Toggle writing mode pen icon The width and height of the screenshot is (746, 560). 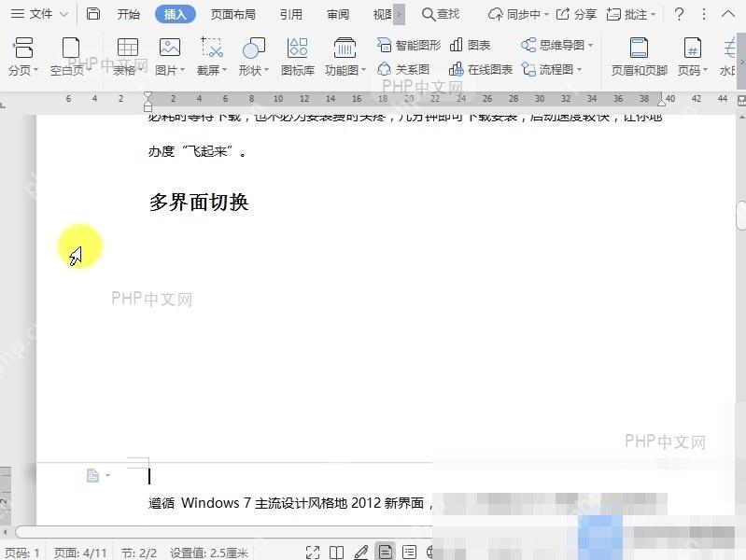[360, 553]
